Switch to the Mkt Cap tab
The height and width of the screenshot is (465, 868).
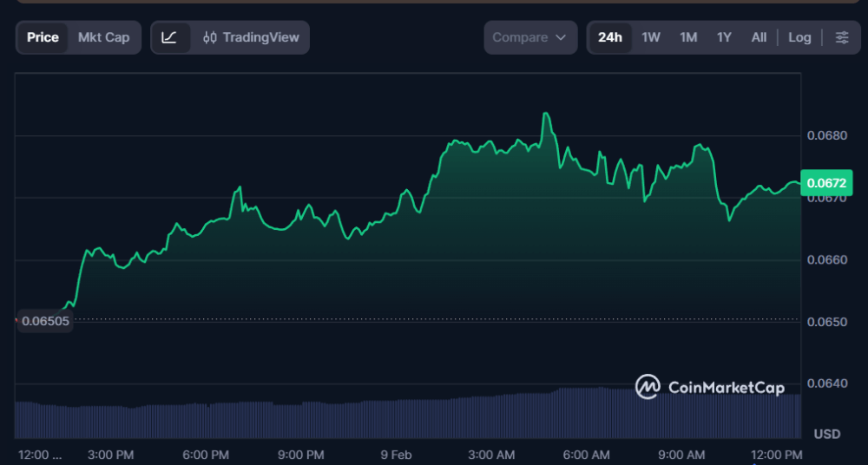103,37
